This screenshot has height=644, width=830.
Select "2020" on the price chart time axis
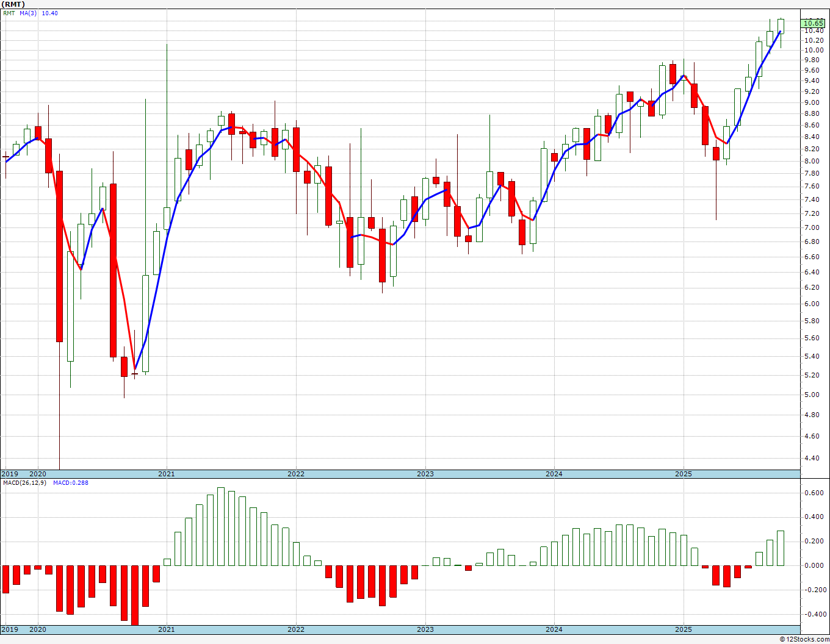point(38,474)
